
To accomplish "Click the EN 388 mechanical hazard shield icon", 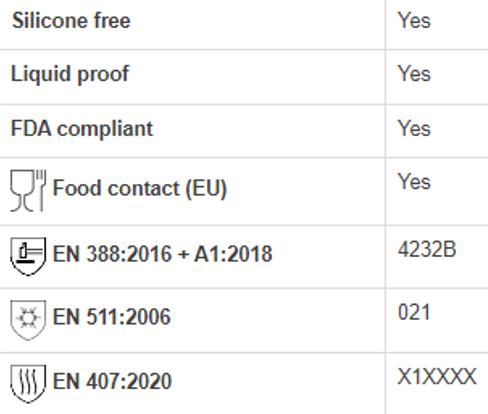I will [x=28, y=256].
